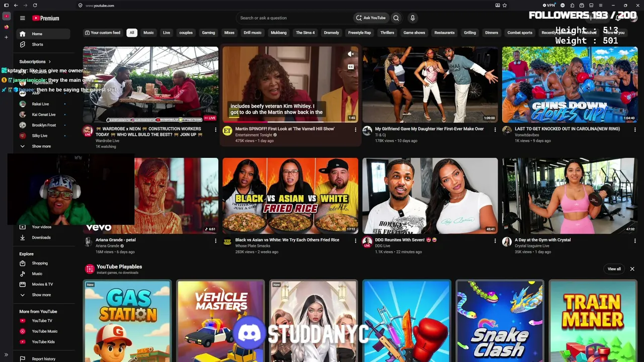Toggle captions on the Martin SPINOFF preview
Image resolution: width=644 pixels, height=362 pixels.
tap(351, 67)
